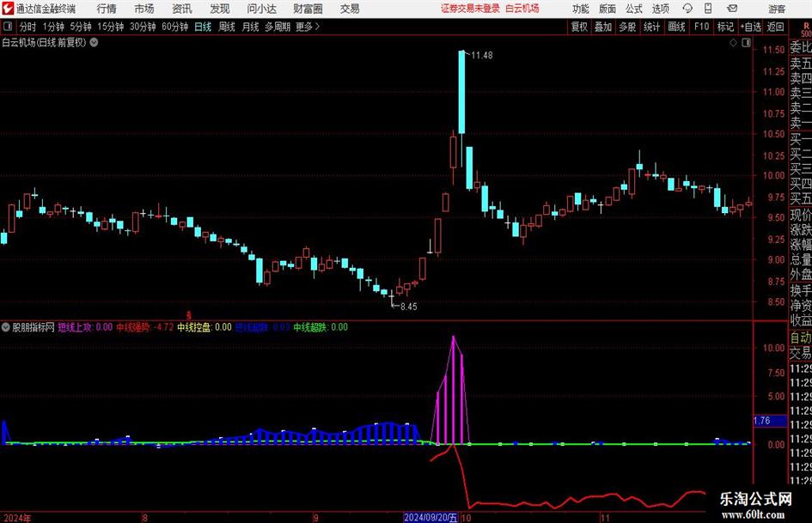Screen dimensions: 812x523
Task: Click the red S marker below chart
Action: click(x=188, y=315)
